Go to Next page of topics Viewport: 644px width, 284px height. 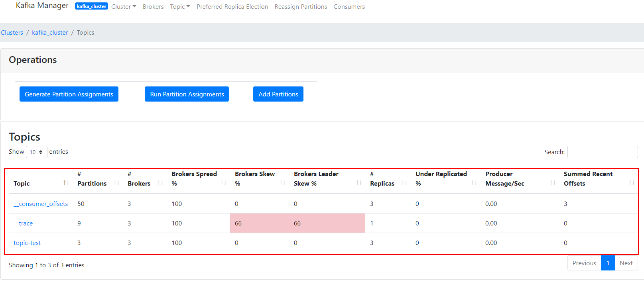click(626, 263)
